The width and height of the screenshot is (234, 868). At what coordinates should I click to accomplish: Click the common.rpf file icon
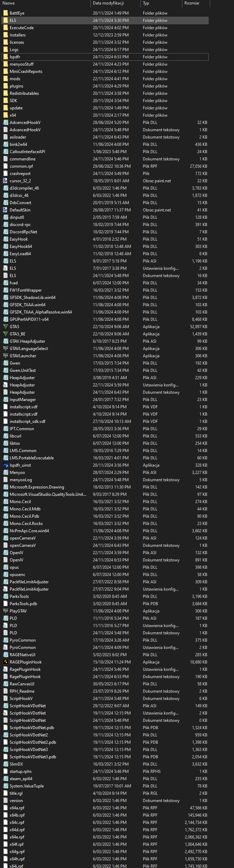coord(5,166)
